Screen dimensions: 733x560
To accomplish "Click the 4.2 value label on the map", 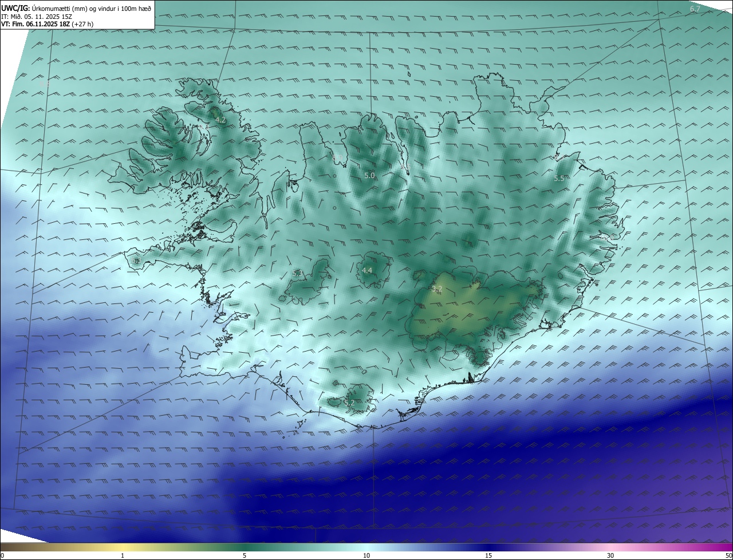I will [220, 120].
